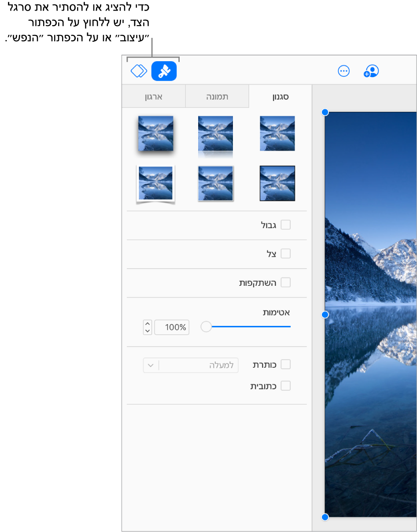This screenshot has height=532, width=417.
Task: Click the Animate diamond icon
Action: point(139,71)
